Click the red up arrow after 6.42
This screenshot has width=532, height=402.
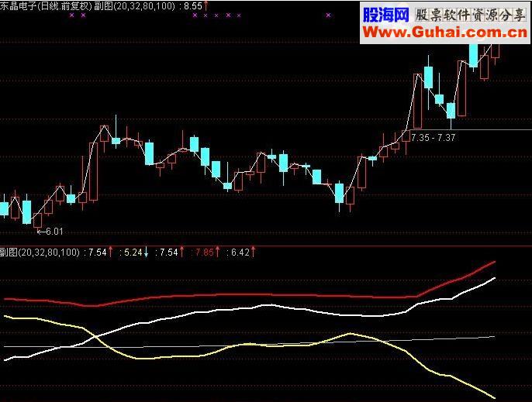pos(253,253)
